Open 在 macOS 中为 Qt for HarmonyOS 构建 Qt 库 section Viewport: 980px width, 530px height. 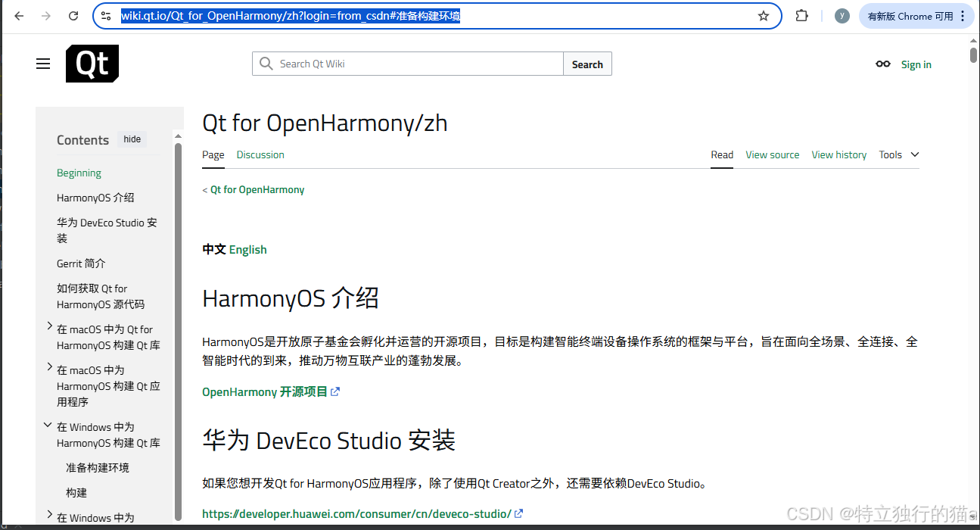tap(108, 337)
